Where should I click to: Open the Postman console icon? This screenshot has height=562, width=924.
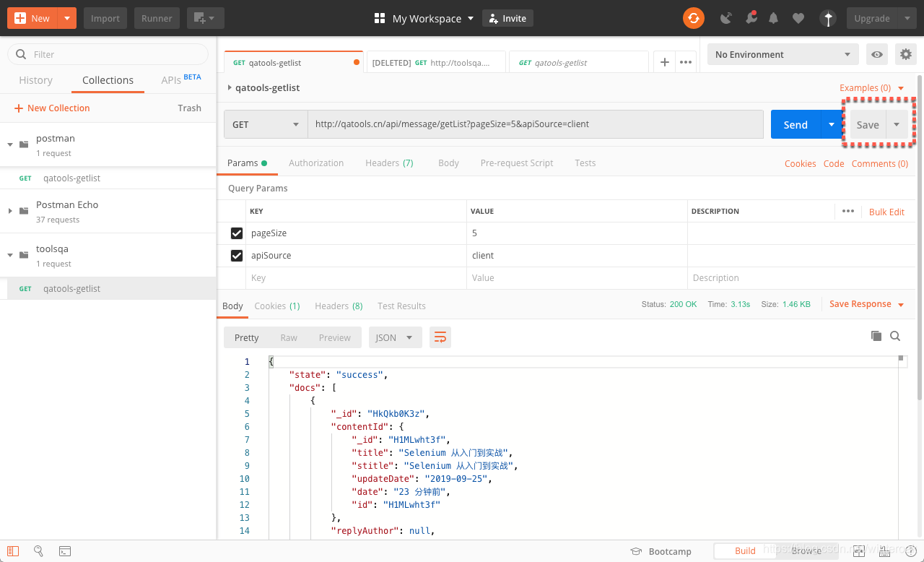[65, 551]
